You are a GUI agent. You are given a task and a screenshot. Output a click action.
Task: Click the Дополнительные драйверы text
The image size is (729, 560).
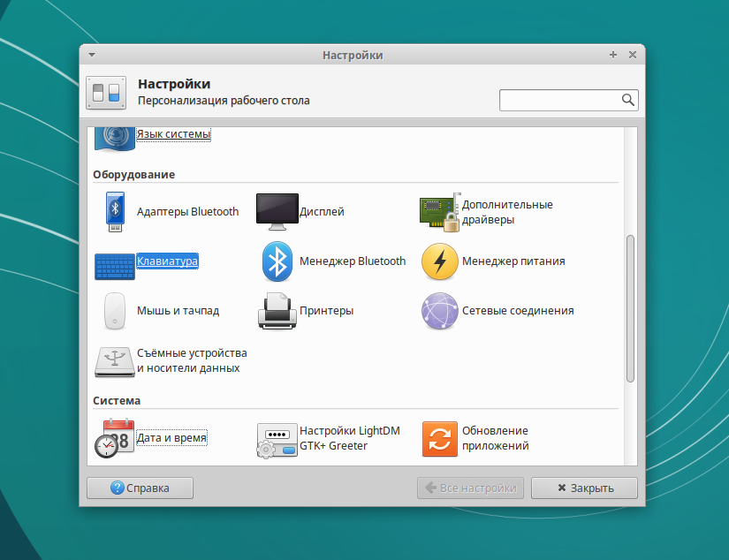point(507,212)
